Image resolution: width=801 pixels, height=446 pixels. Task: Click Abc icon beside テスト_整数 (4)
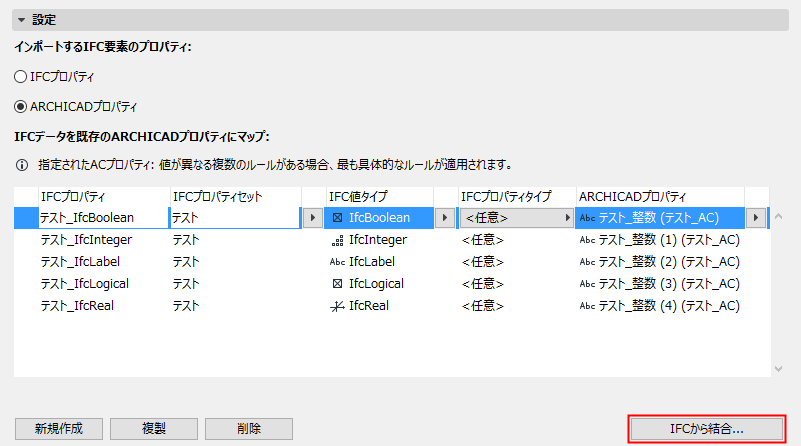pyautogui.click(x=587, y=306)
